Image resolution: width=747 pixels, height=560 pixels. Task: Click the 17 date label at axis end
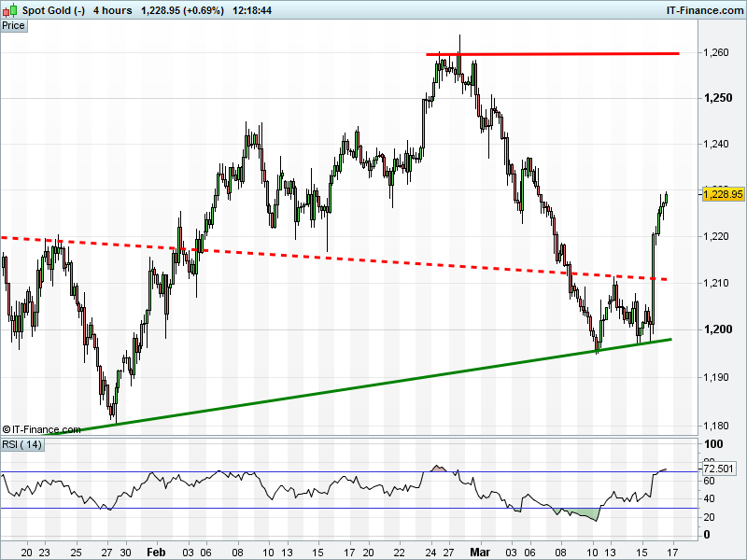pos(672,553)
